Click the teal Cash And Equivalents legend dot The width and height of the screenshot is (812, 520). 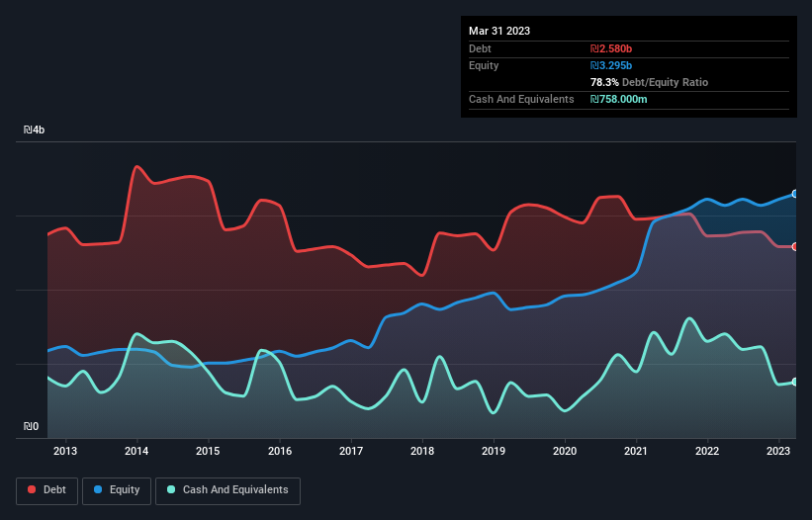point(171,489)
